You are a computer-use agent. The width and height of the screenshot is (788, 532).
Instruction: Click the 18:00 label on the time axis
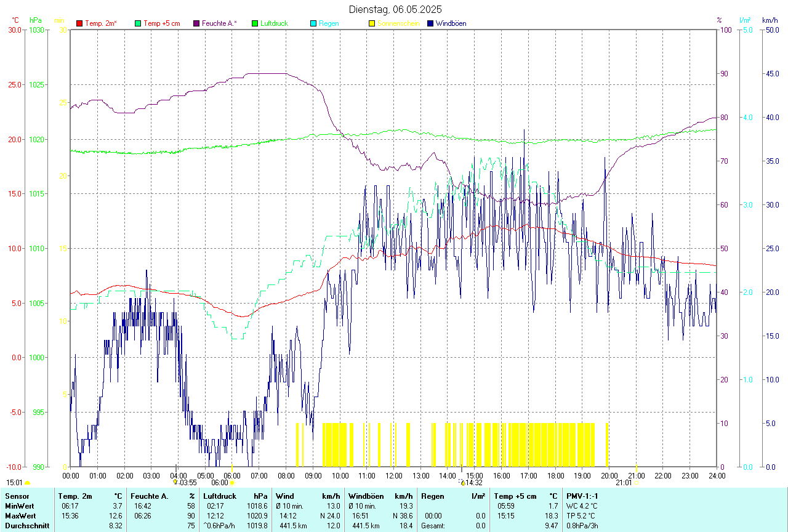coord(555,475)
